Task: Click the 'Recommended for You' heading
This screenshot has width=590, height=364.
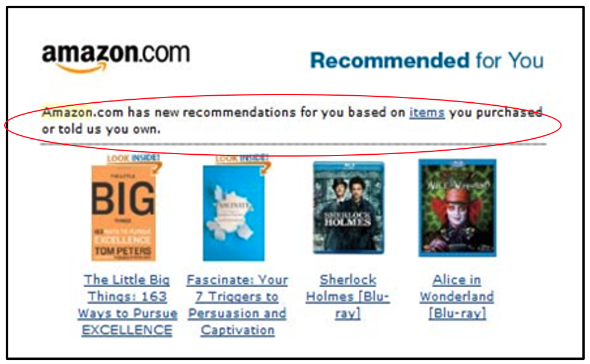Action: point(427,60)
